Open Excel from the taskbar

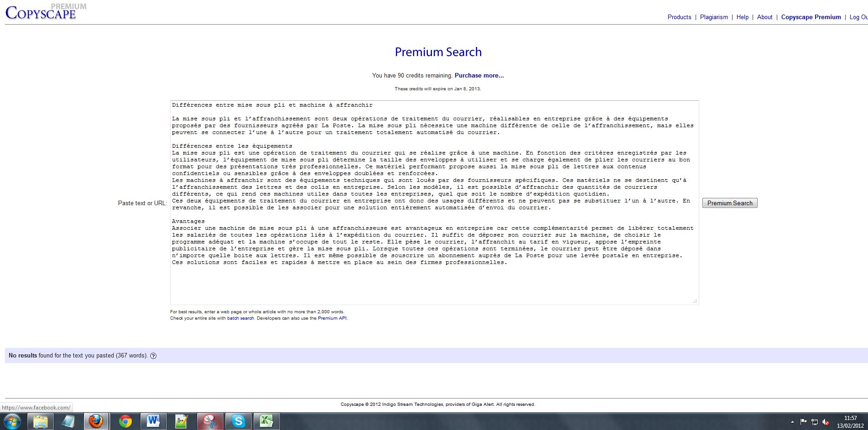(x=266, y=421)
